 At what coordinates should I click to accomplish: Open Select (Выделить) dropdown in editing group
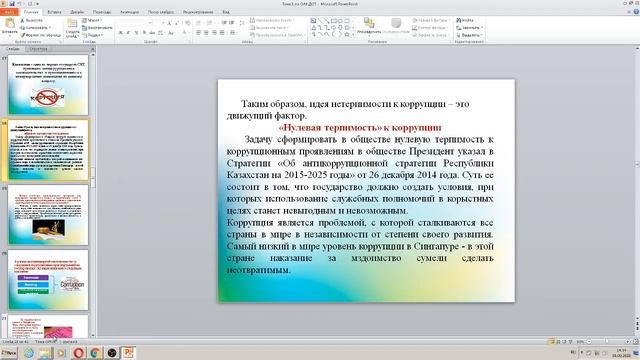469,35
